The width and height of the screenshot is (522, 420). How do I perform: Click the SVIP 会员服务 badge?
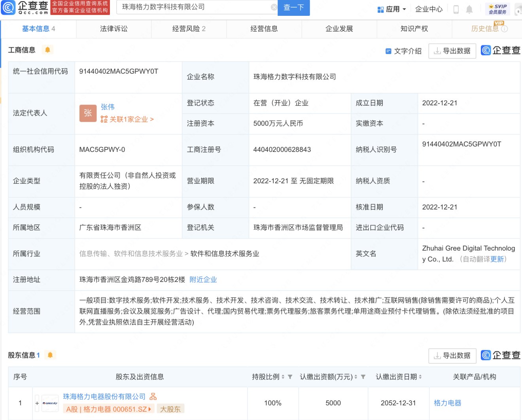[497, 9]
